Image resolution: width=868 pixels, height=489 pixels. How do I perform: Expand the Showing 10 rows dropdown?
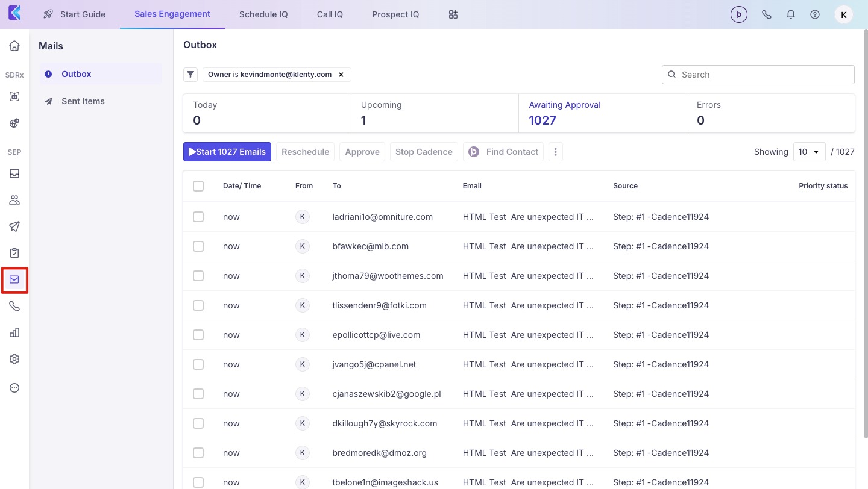pyautogui.click(x=809, y=152)
